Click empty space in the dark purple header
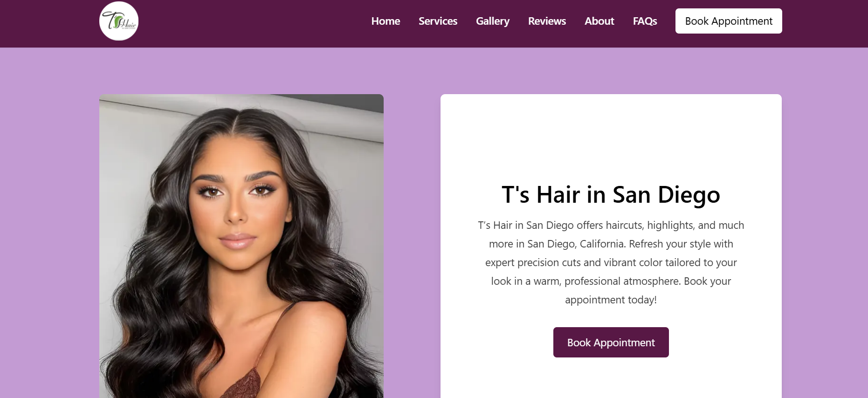The image size is (868, 398). coord(252,23)
